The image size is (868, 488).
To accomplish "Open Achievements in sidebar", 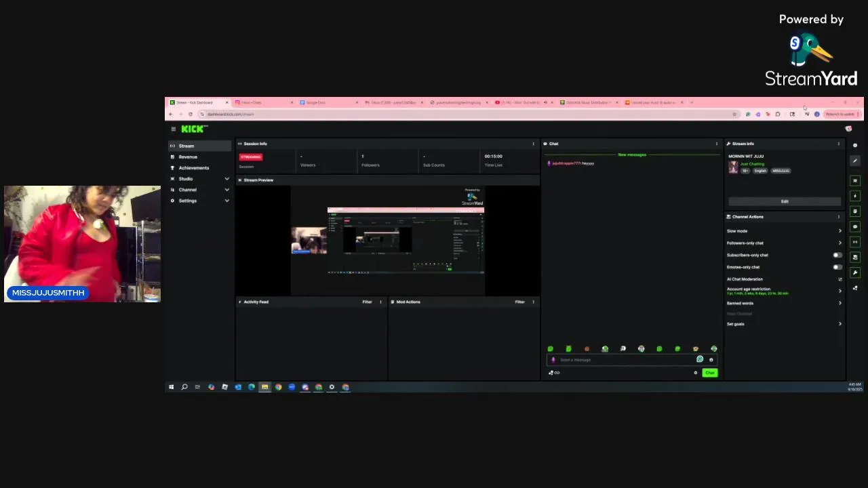I will [x=199, y=167].
